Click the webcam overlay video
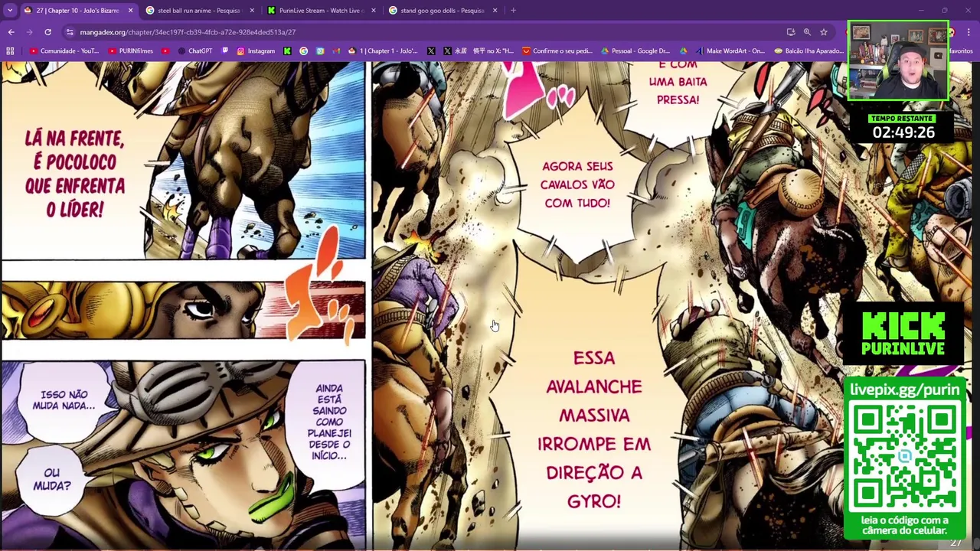This screenshot has height=551, width=980. pos(898,62)
